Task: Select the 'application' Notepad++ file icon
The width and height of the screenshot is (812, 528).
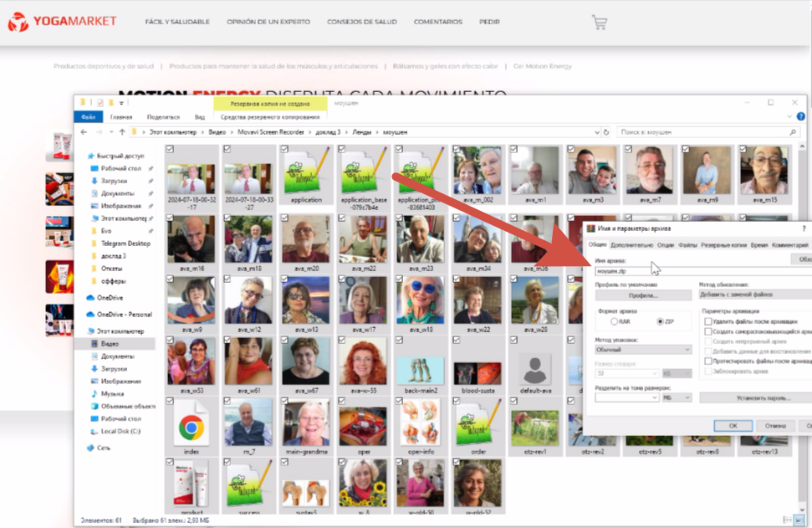Action: [x=306, y=172]
